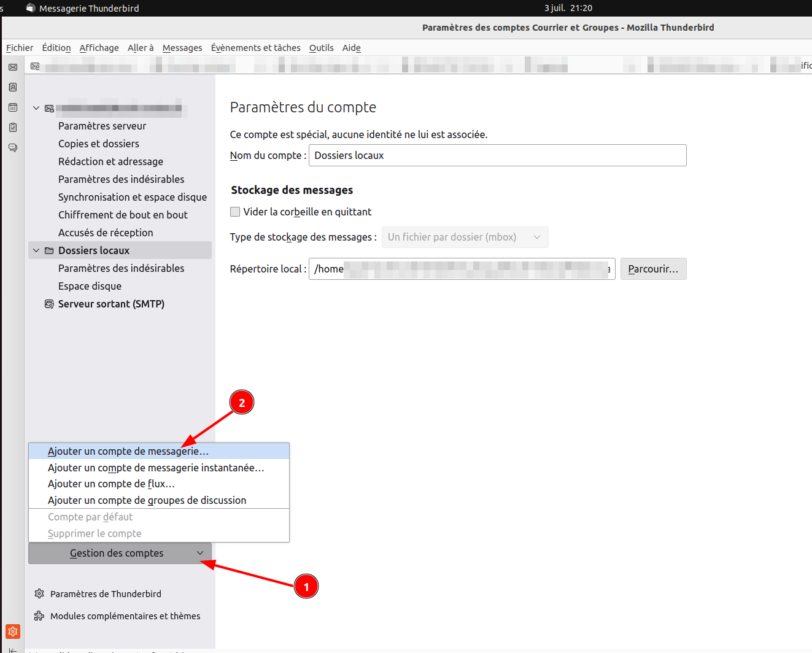The image size is (812, 653).
Task: Collapse the spaces toolbar with the arrow icon
Action: pyautogui.click(x=13, y=649)
